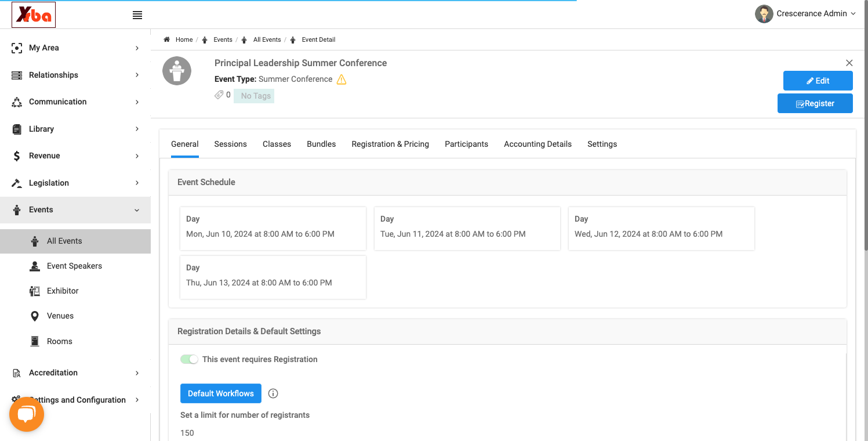Click the Edit button
868x441 pixels.
818,81
